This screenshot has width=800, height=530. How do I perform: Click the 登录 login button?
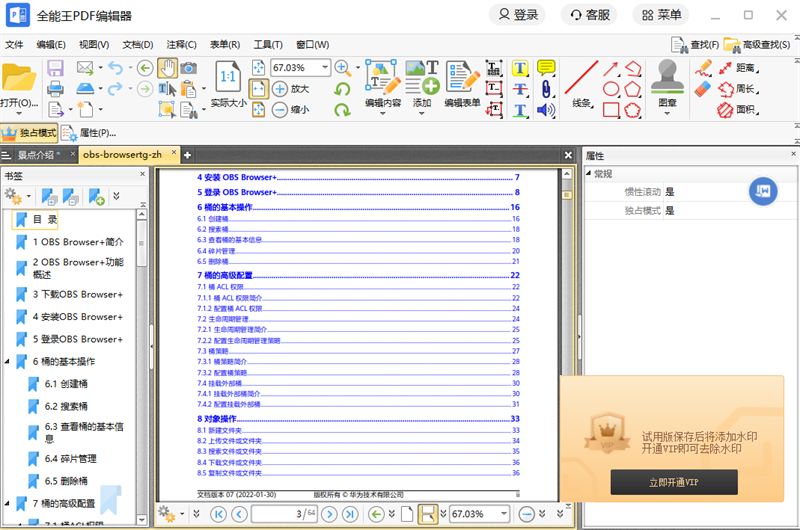click(518, 15)
